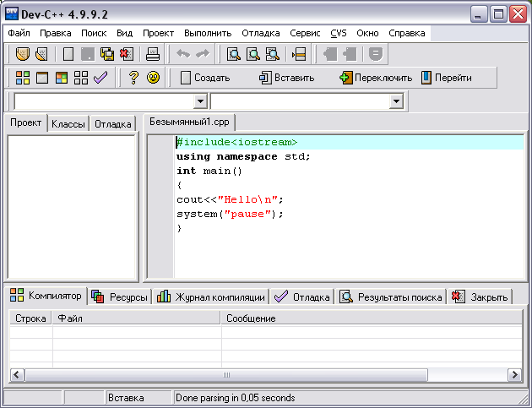Open the Вид menu

pos(124,33)
